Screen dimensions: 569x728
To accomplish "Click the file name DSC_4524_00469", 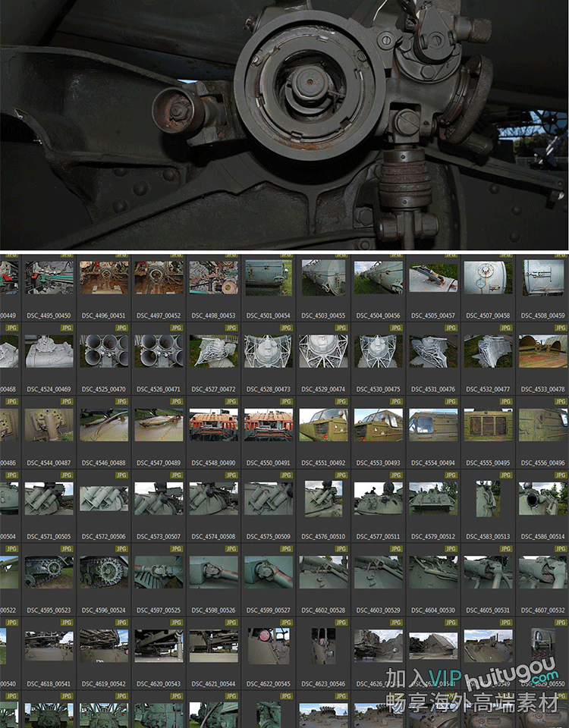I will coord(49,389).
